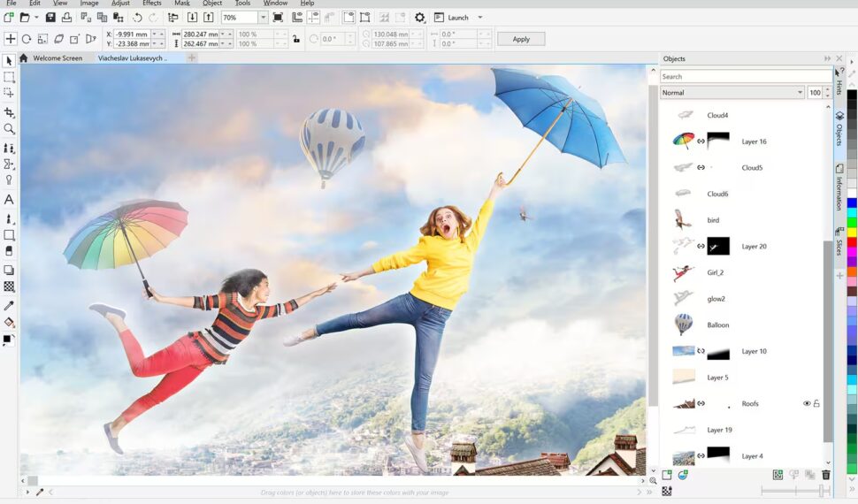Switch to the Welcome Screen tab
Viewport: 858px width, 504px height.
coord(57,58)
